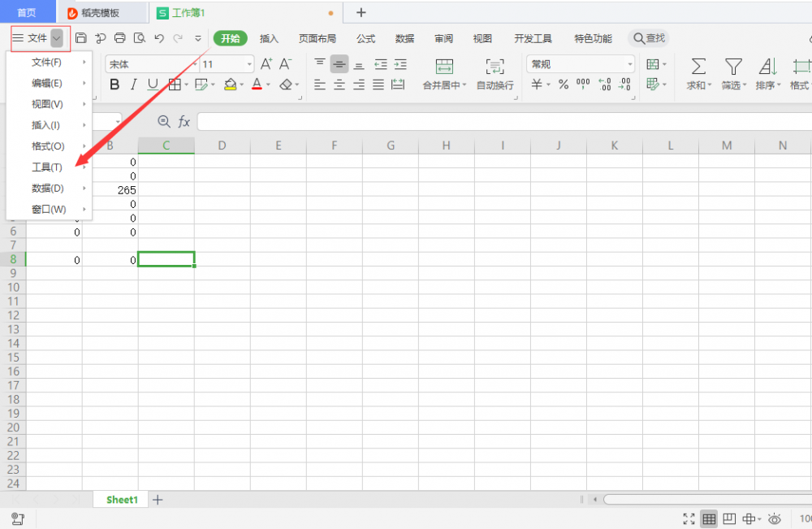The image size is (812, 529).
Task: Toggle bold formatting
Action: point(114,85)
